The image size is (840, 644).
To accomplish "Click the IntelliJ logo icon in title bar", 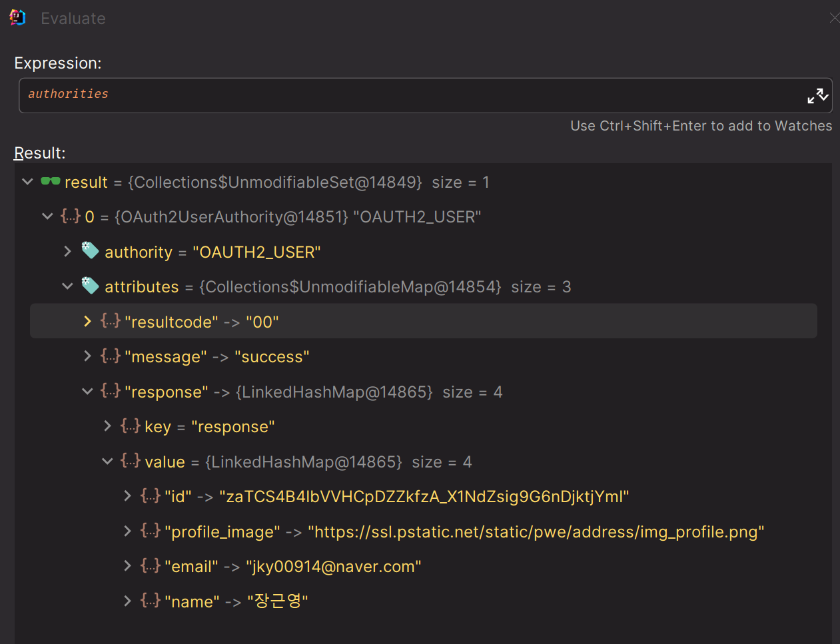I will click(x=17, y=18).
